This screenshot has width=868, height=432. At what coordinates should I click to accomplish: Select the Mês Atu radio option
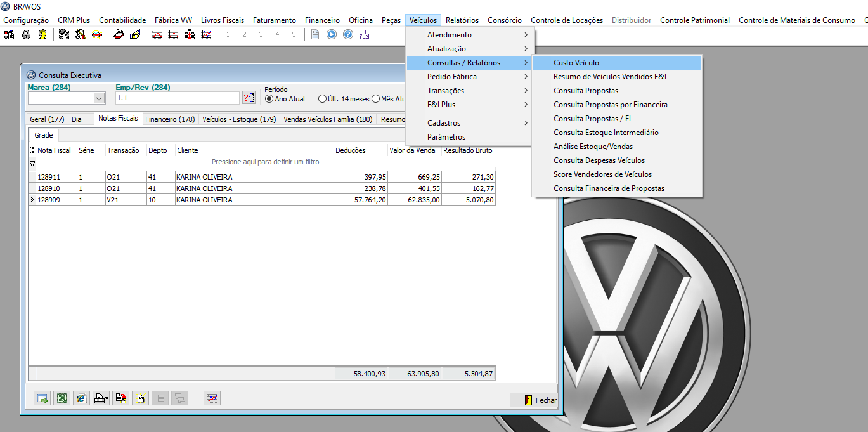(x=375, y=99)
